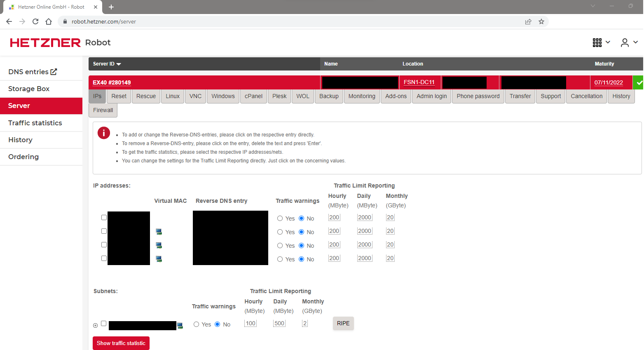The image size is (644, 350).
Task: Open the Plesk tab
Action: [x=279, y=96]
